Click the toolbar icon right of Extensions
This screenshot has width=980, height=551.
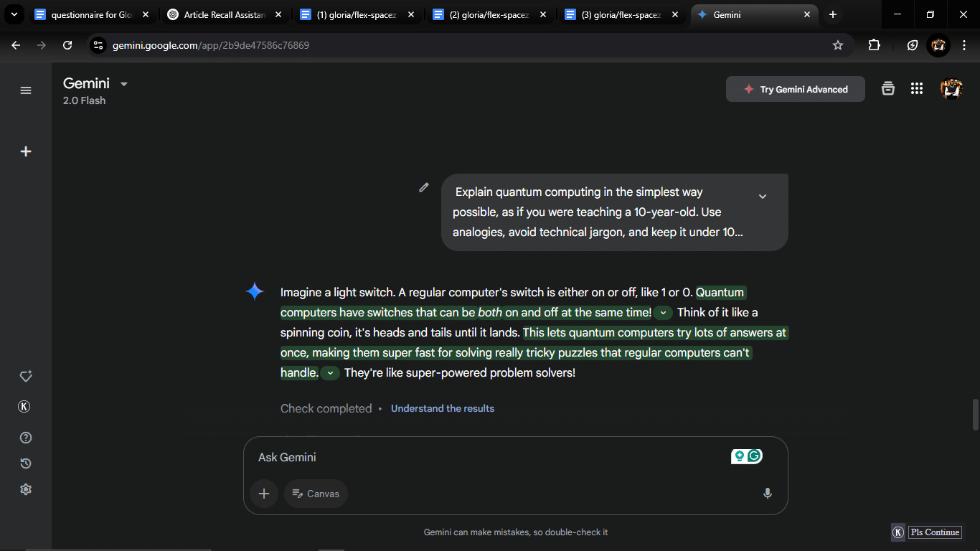pos(913,45)
